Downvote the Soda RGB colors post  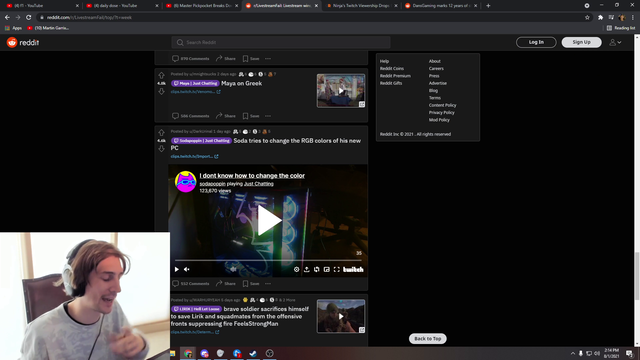[161, 149]
